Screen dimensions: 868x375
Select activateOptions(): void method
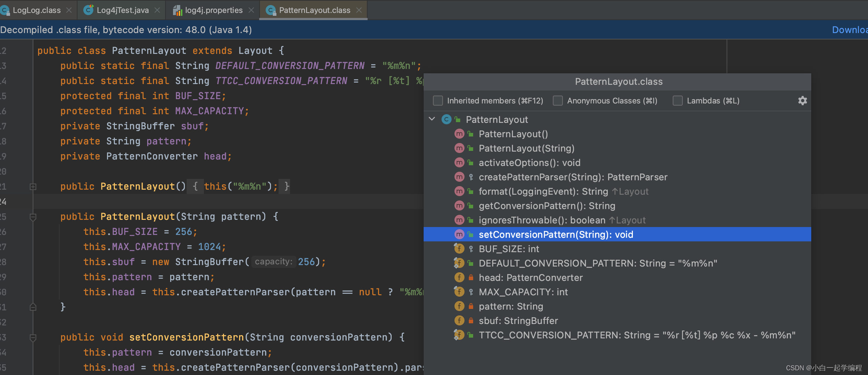(617, 163)
